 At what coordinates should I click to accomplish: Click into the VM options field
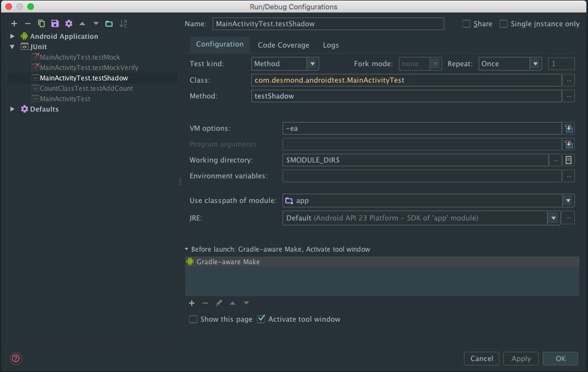tap(421, 129)
